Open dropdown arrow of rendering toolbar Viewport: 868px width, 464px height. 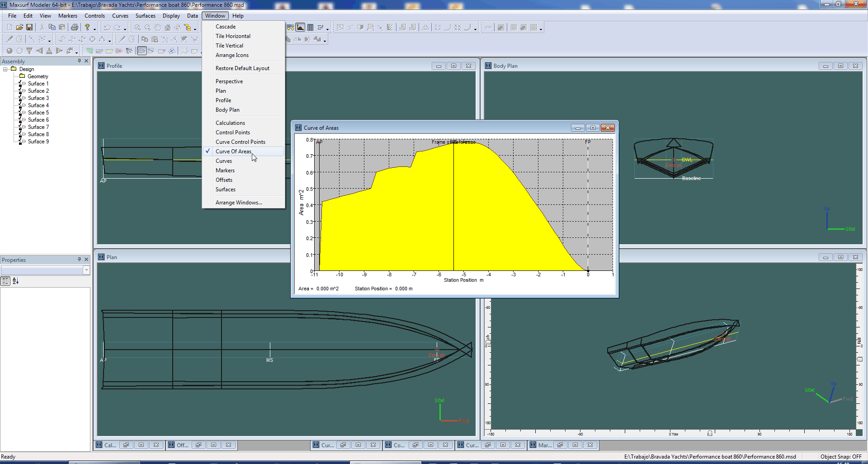click(x=76, y=52)
